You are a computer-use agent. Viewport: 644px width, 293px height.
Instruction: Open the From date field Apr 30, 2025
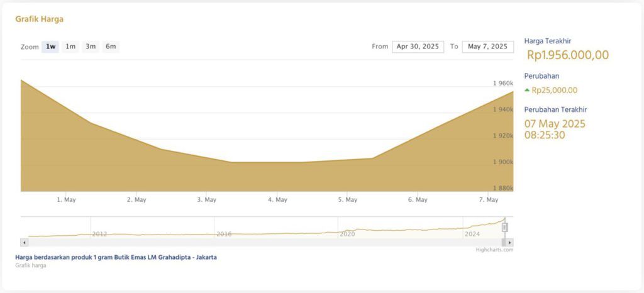point(418,47)
